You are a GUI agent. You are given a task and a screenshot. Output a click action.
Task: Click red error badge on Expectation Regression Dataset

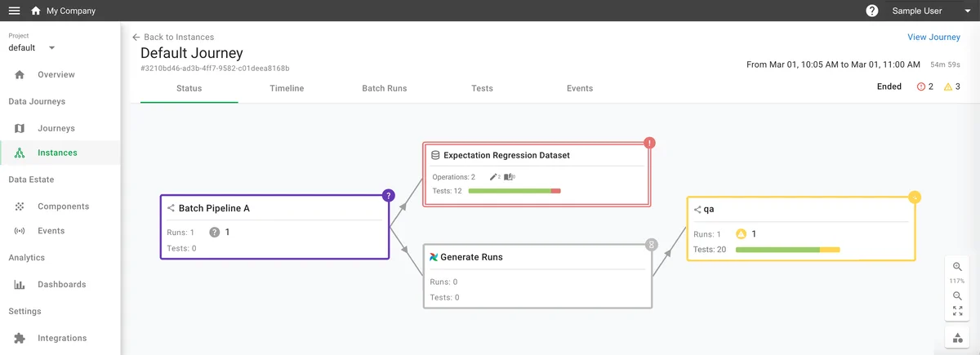pos(649,143)
